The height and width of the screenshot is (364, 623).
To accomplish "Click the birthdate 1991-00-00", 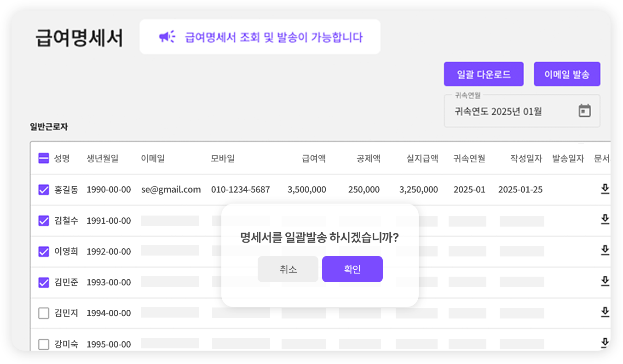I will (109, 221).
